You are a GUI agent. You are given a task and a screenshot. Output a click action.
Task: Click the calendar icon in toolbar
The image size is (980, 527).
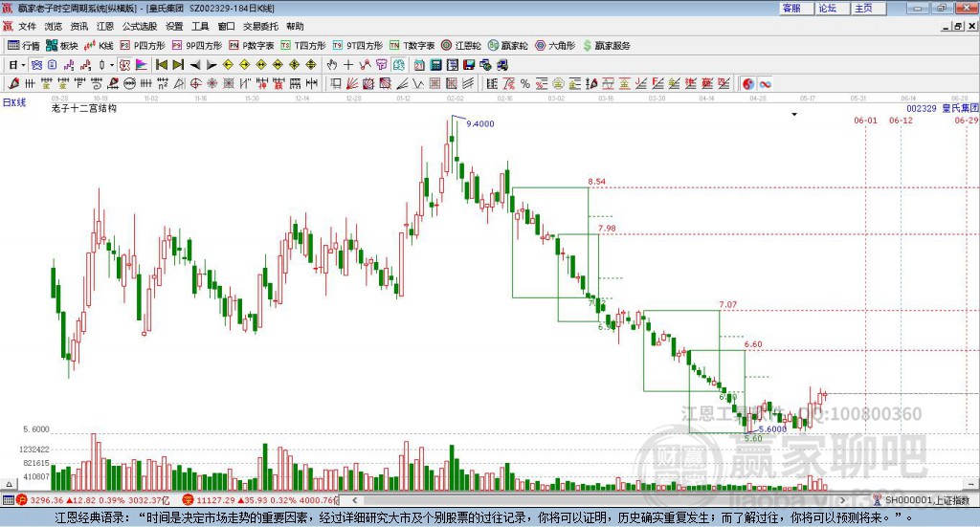419,65
